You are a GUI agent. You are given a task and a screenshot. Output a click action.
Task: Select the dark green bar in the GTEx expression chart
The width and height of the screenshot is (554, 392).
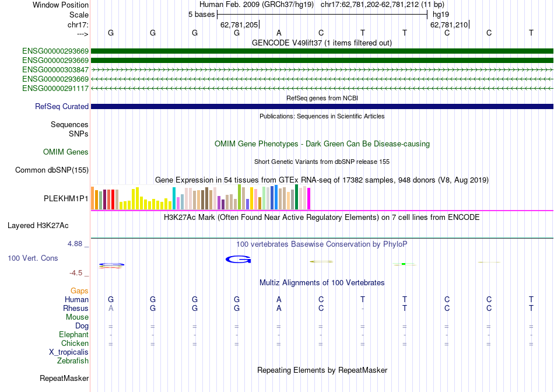coord(296,197)
